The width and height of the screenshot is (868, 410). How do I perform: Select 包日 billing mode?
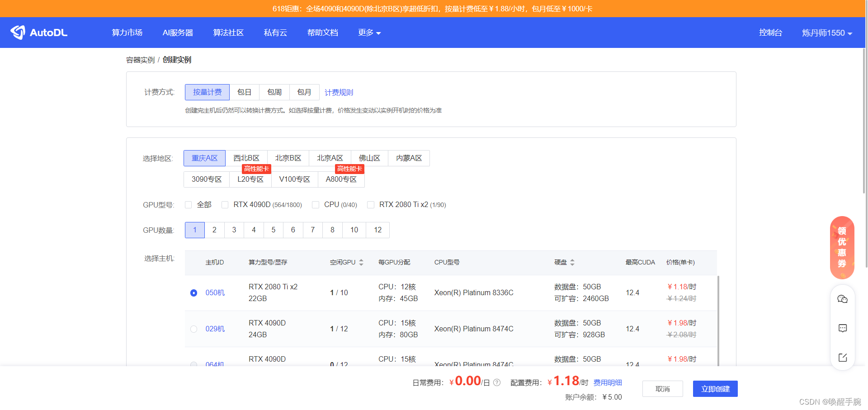(x=245, y=92)
